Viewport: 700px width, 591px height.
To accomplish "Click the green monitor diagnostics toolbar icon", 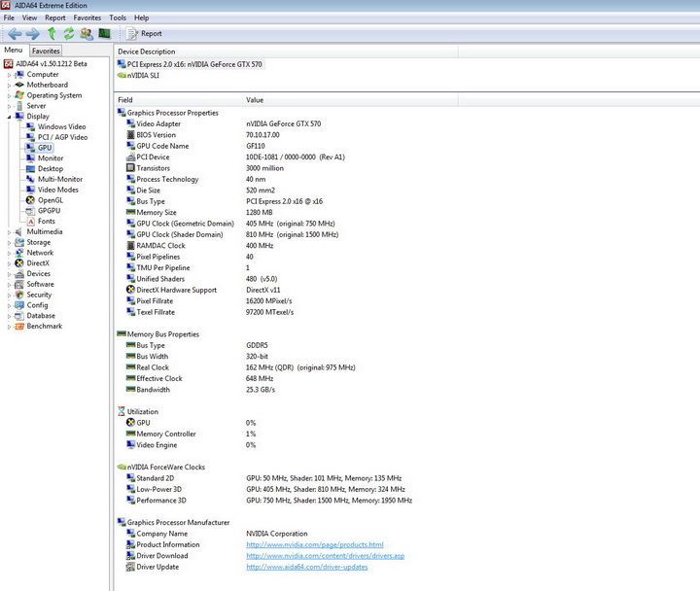I will click(104, 33).
